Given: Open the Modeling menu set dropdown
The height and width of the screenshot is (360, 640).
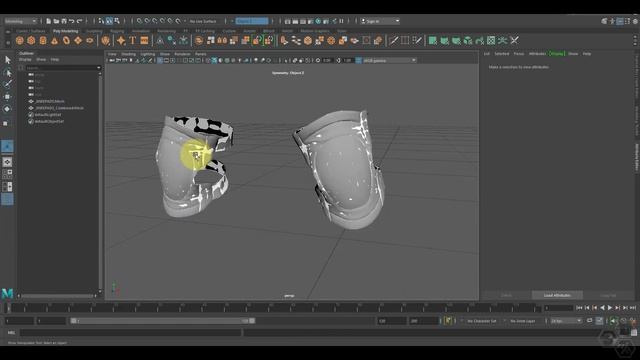Looking at the screenshot, I should coord(20,21).
